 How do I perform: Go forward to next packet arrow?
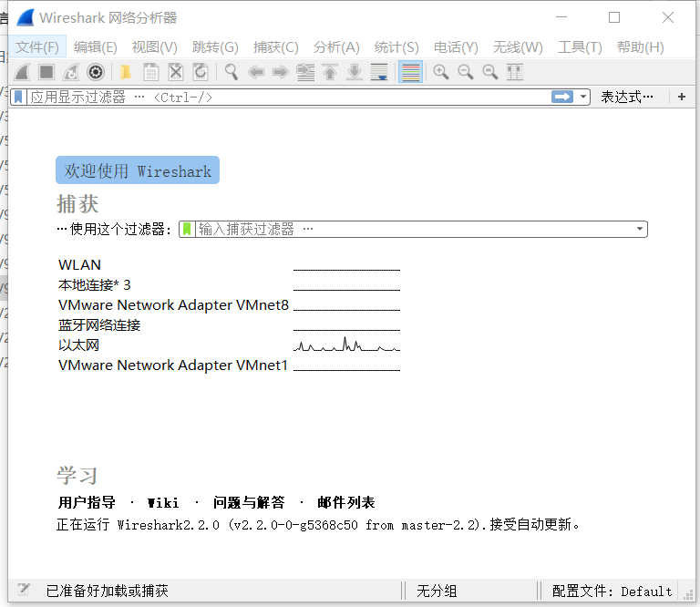pyautogui.click(x=281, y=72)
